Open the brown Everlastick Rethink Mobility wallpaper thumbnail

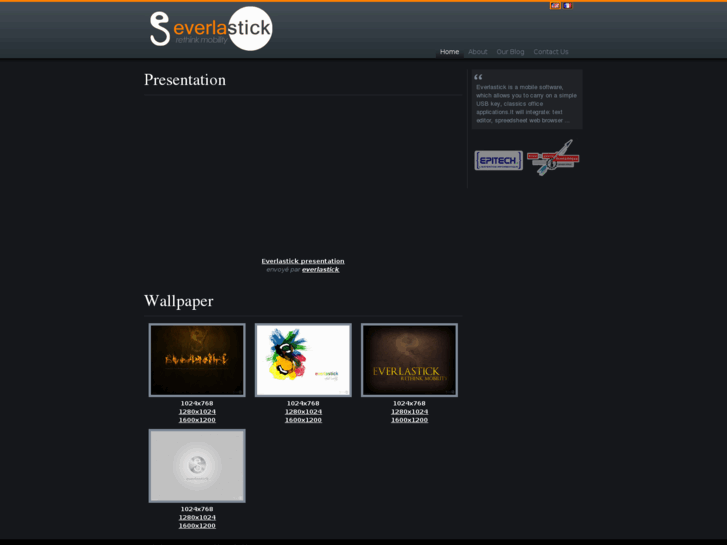[409, 360]
